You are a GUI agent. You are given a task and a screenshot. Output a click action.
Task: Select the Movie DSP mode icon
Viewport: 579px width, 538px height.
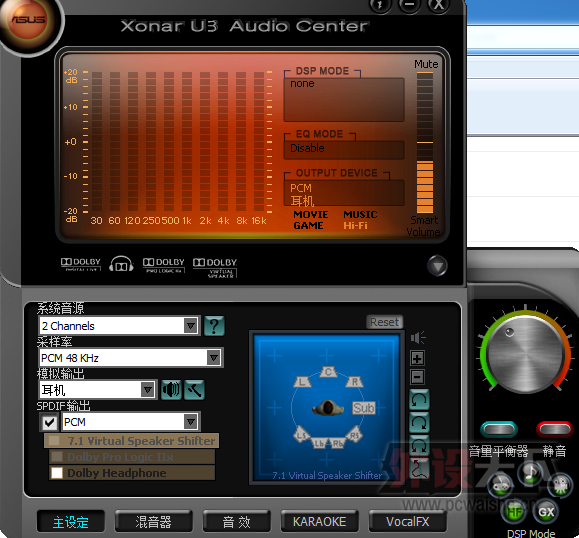click(560, 484)
